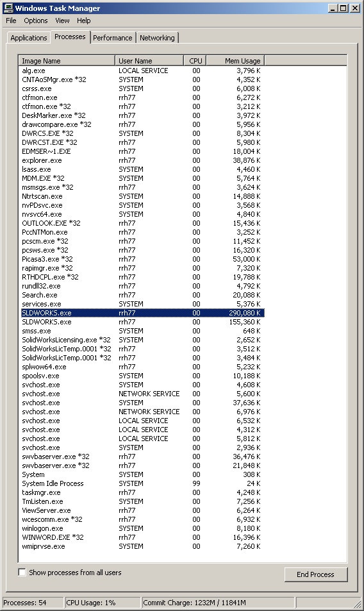Select the pcscm.exe *32 process
Viewport: 364px width, 611px height.
(143, 241)
